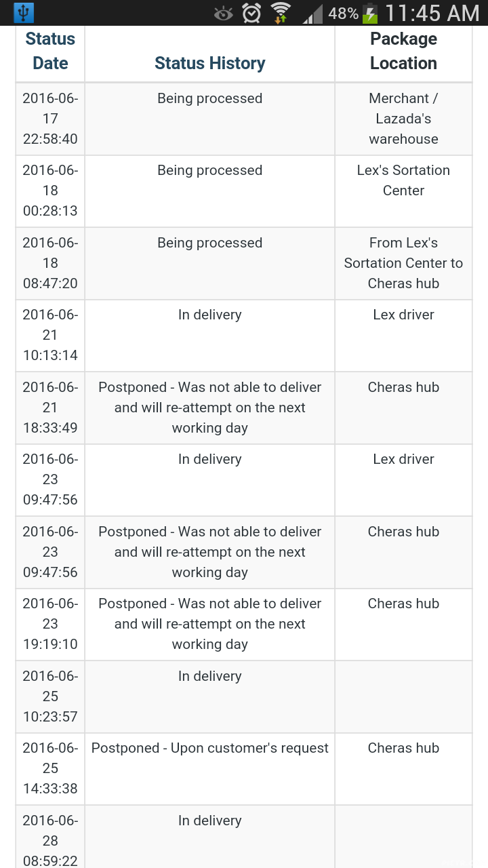Tap the alarm clock status icon
The width and height of the screenshot is (488, 868).
(251, 13)
